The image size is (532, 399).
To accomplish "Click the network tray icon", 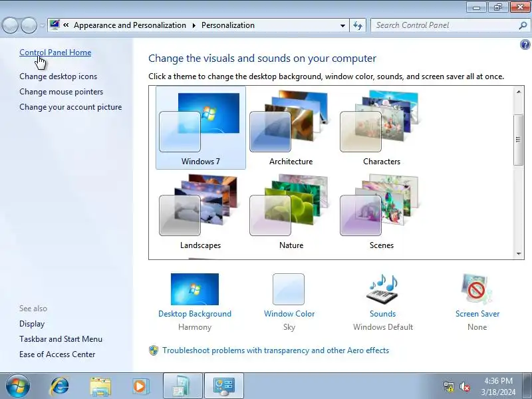I will click(x=448, y=386).
